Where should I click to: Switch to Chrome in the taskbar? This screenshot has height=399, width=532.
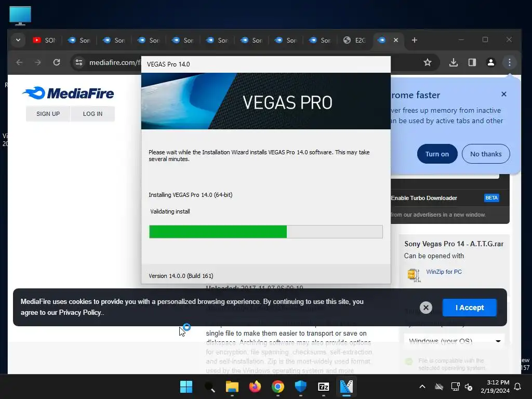pos(277,387)
